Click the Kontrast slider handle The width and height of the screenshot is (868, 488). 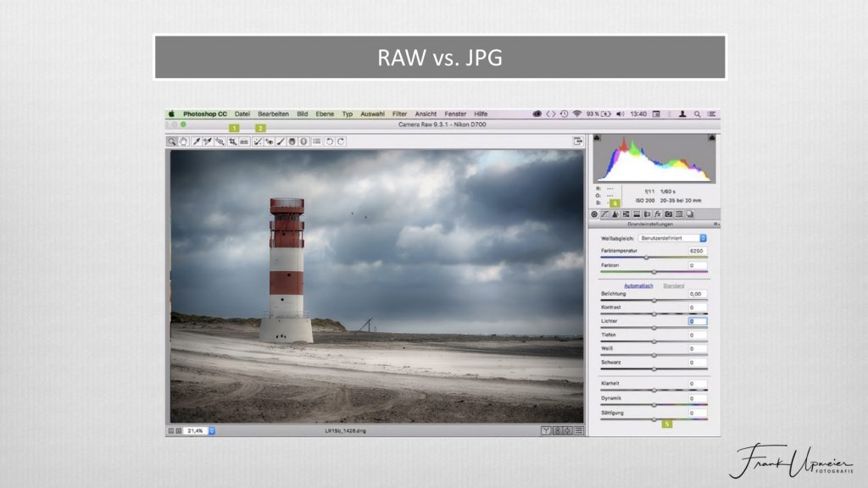coord(654,313)
